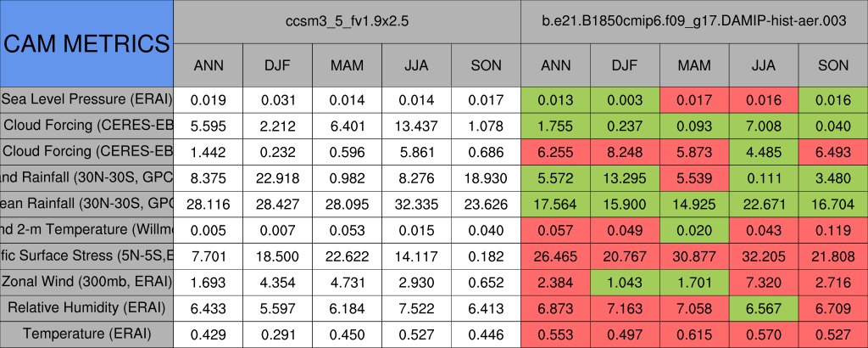Select the ccsm3_5_fv1.9x2.5 model header

click(348, 20)
